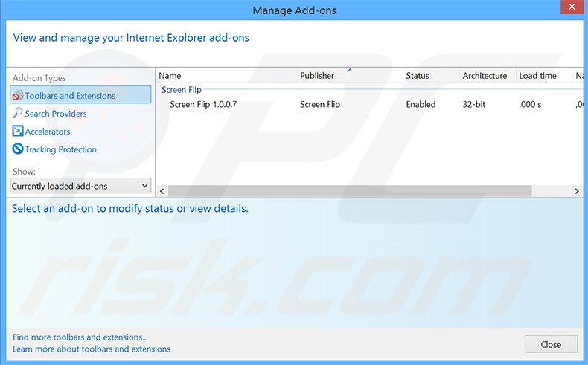Open Learn more about toolbars and extensions
Image resolution: width=588 pixels, height=365 pixels.
click(92, 349)
